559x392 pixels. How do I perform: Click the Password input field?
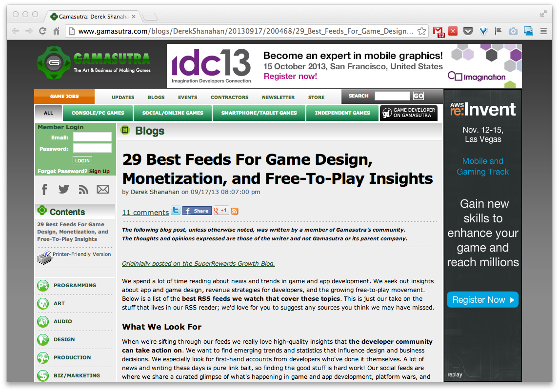click(92, 148)
